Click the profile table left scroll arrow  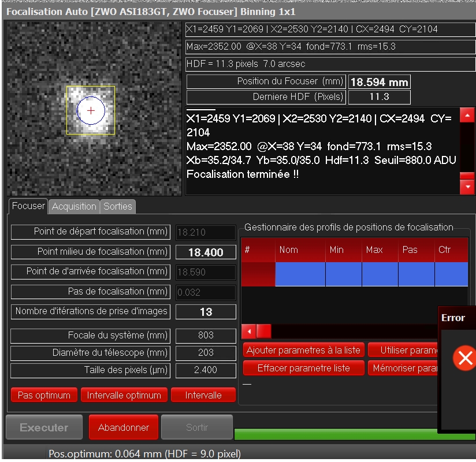pyautogui.click(x=248, y=331)
